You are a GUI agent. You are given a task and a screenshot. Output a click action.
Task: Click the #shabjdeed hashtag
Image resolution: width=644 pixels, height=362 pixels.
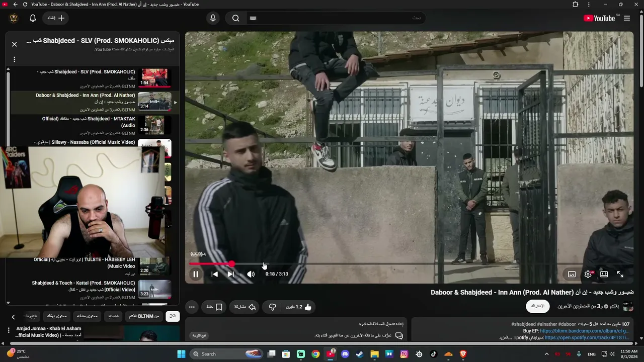pos(523,324)
